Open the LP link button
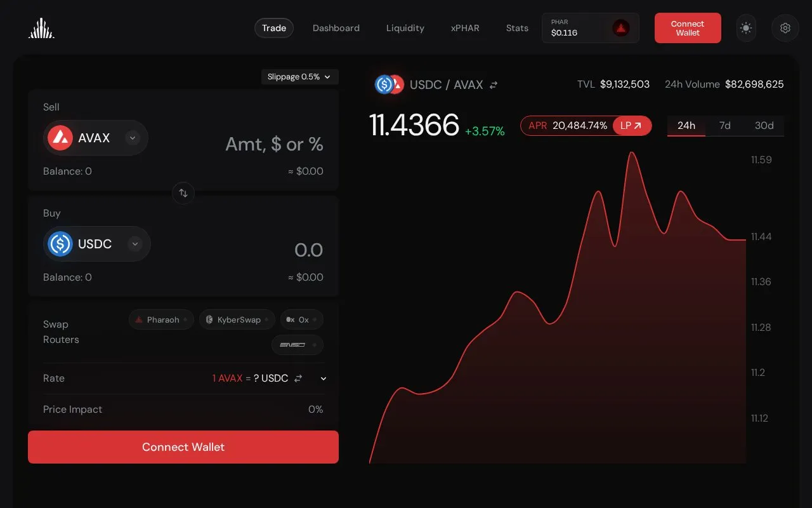This screenshot has width=812, height=508. (631, 126)
